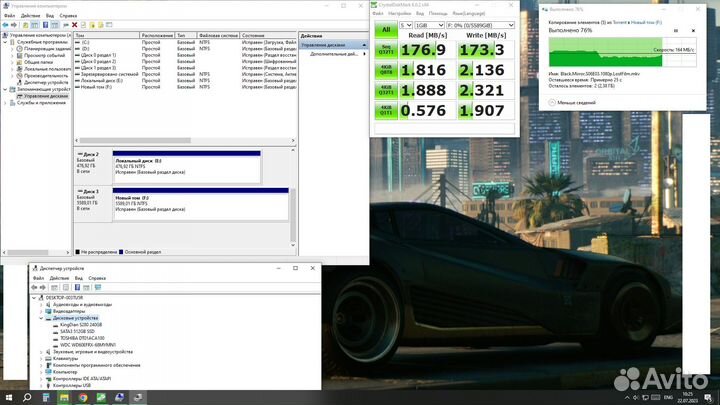720x405 pixels.
Task: Click the Состояние column header
Action: coord(269,35)
